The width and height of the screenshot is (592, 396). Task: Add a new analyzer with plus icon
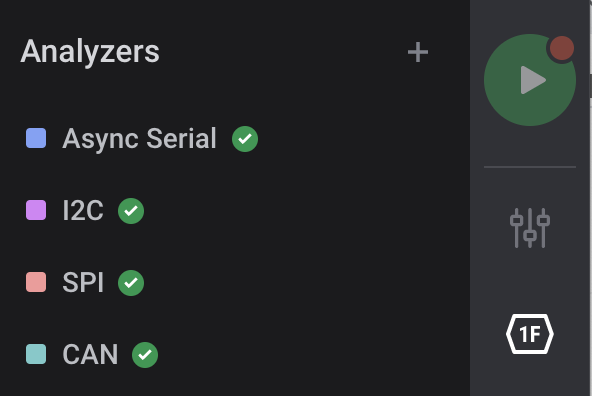tap(418, 52)
